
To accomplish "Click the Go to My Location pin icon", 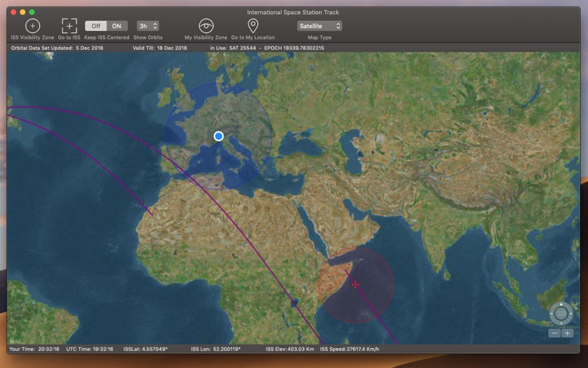I will 253,26.
